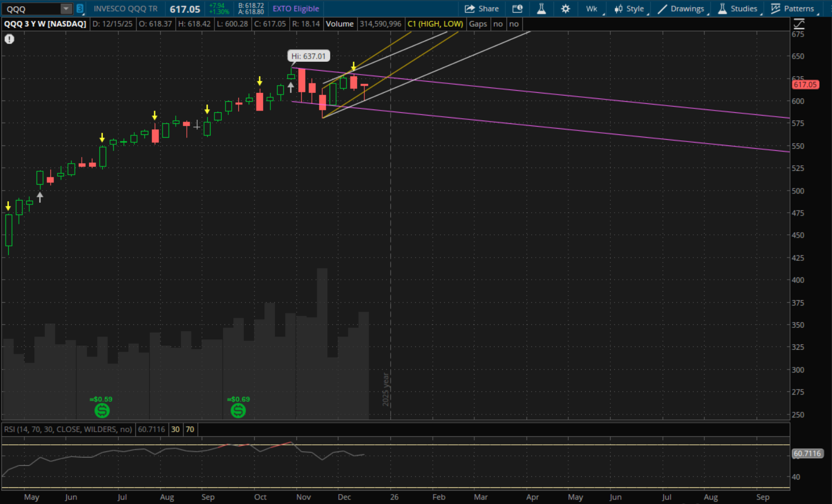Click the Share chart button

482,9
